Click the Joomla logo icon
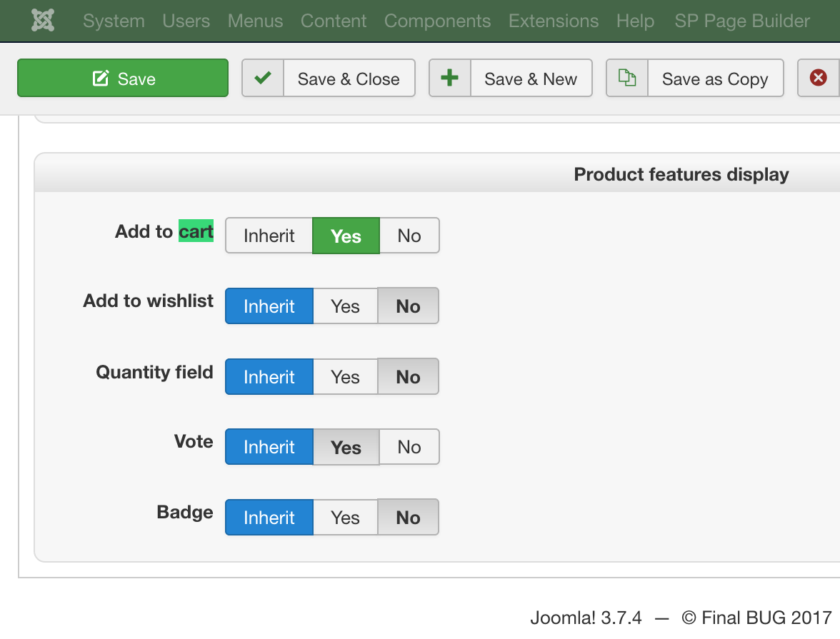 pos(43,21)
